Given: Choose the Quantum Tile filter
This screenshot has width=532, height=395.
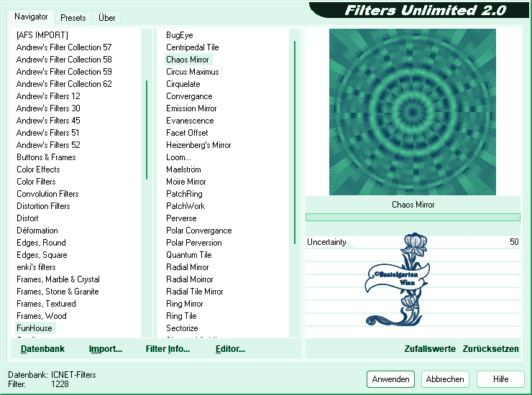Looking at the screenshot, I should (x=189, y=255).
